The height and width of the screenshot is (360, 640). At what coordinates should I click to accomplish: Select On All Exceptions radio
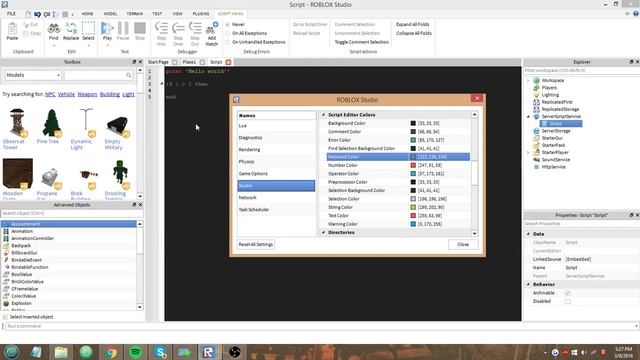pyautogui.click(x=228, y=33)
